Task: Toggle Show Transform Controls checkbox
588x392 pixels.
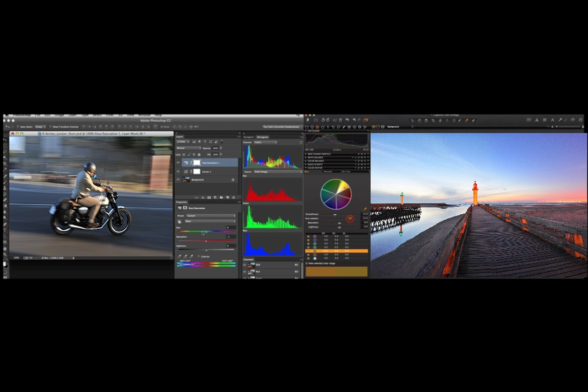Action: 50,127
